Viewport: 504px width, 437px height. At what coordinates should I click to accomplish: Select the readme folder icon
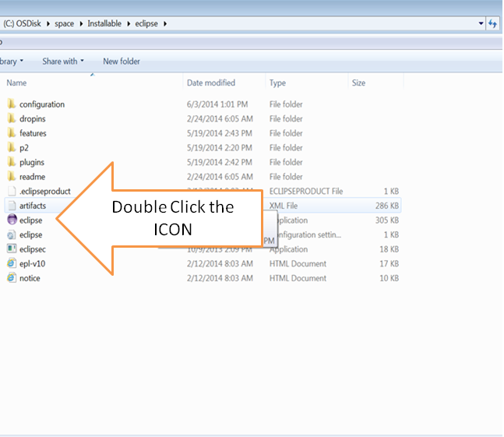[x=11, y=176]
